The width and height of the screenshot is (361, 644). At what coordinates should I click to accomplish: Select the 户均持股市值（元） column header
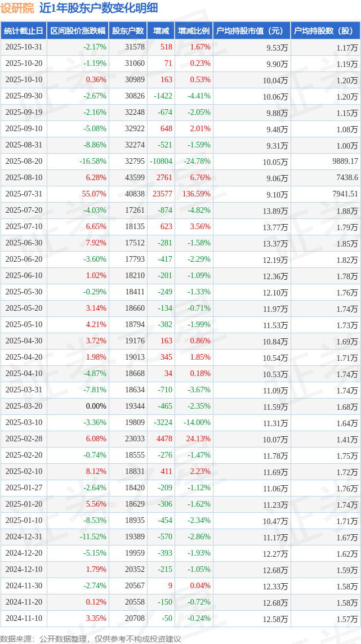pos(252,31)
